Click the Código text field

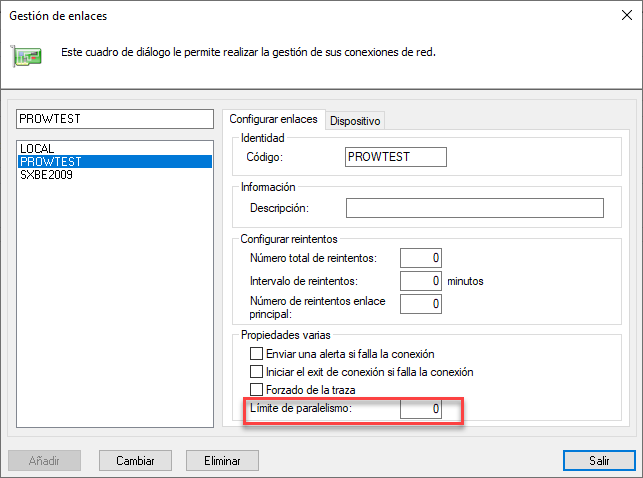(394, 157)
